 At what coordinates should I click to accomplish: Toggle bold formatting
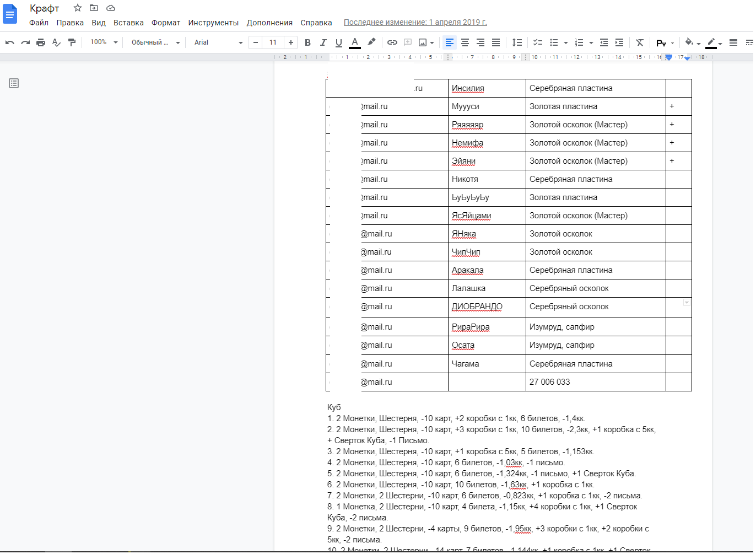(x=307, y=42)
